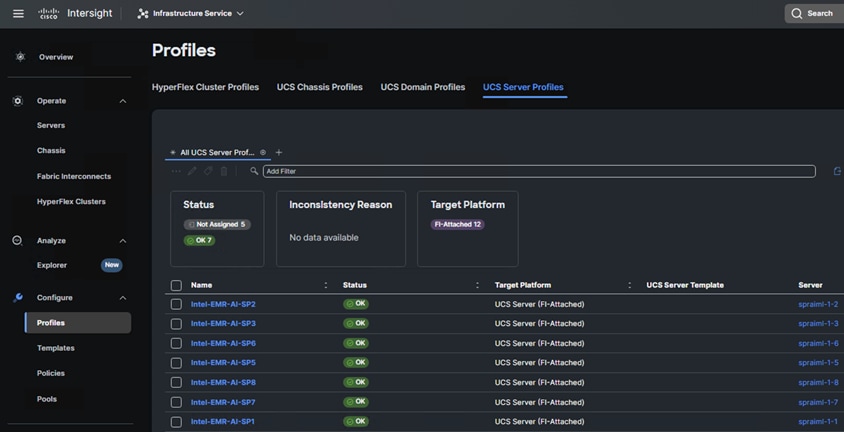
Task: Open Explorer under Analyze
Action: pyautogui.click(x=52, y=265)
